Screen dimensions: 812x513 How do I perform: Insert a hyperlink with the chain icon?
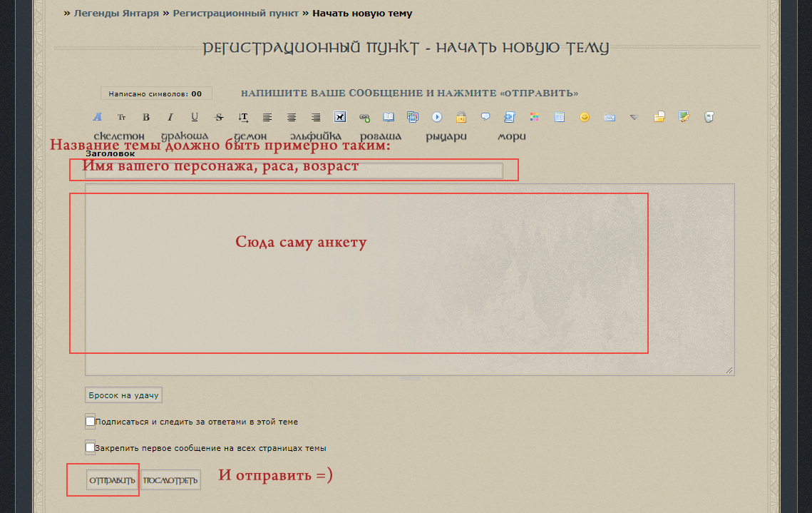[x=364, y=117]
